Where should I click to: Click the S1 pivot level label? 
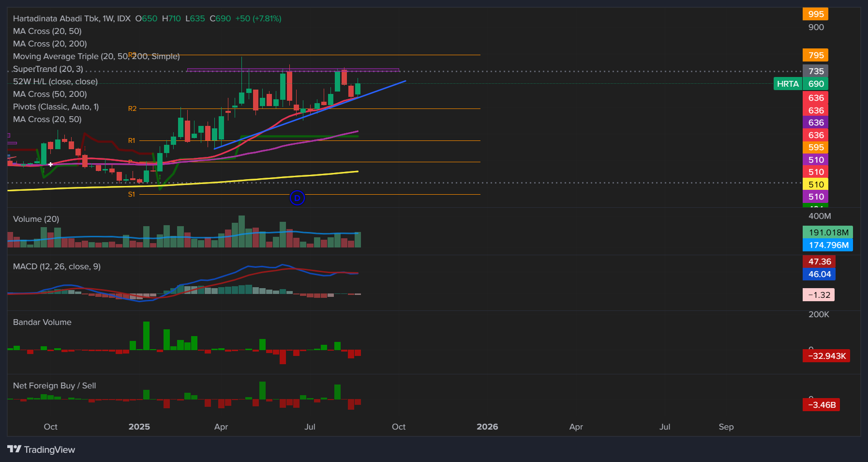coord(132,194)
